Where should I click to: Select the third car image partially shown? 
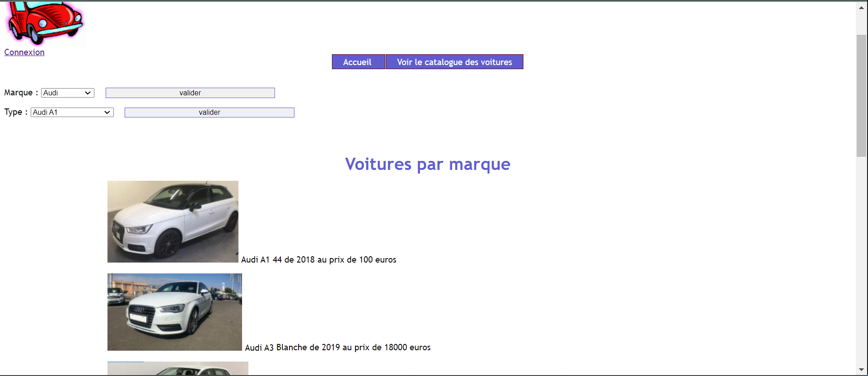pyautogui.click(x=178, y=368)
